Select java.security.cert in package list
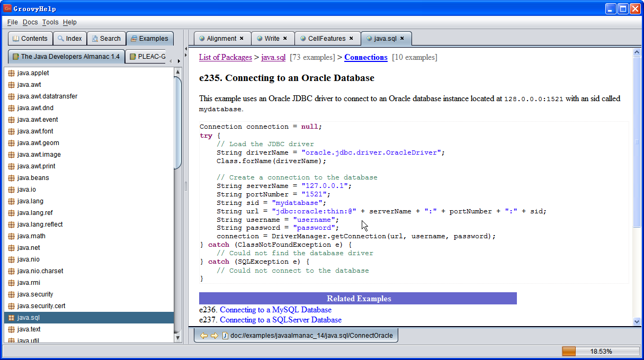Viewport: 644px width, 360px height. click(x=89, y=306)
